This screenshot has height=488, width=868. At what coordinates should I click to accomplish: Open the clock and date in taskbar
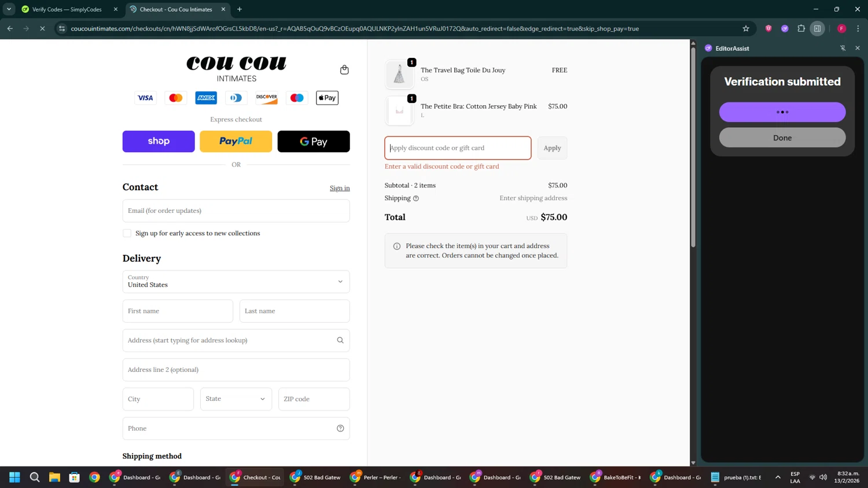pos(847,477)
